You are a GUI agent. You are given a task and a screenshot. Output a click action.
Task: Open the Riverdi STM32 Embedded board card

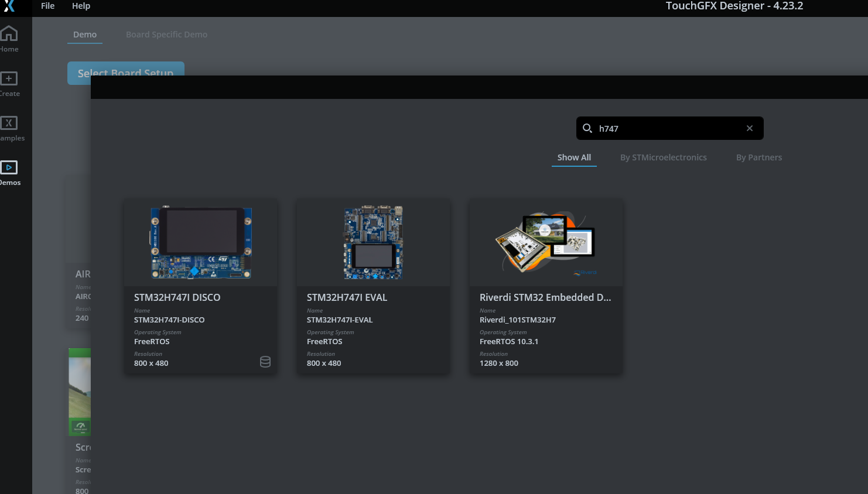point(545,287)
